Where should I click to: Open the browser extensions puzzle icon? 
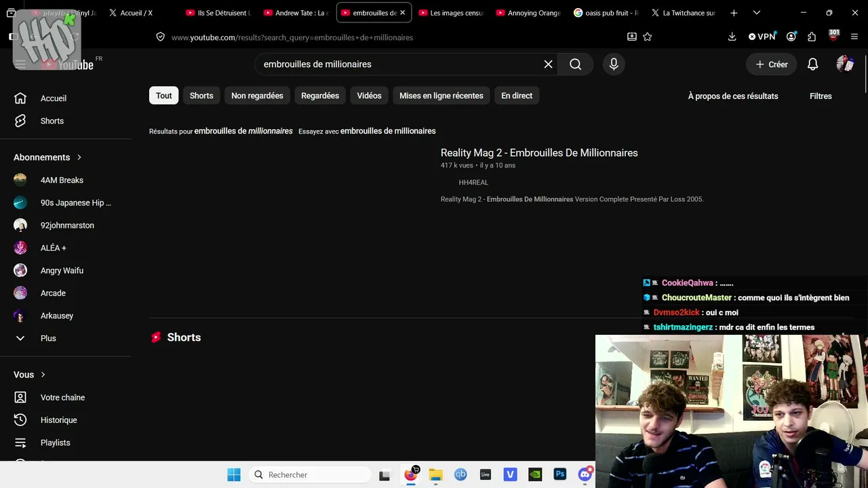coord(812,37)
